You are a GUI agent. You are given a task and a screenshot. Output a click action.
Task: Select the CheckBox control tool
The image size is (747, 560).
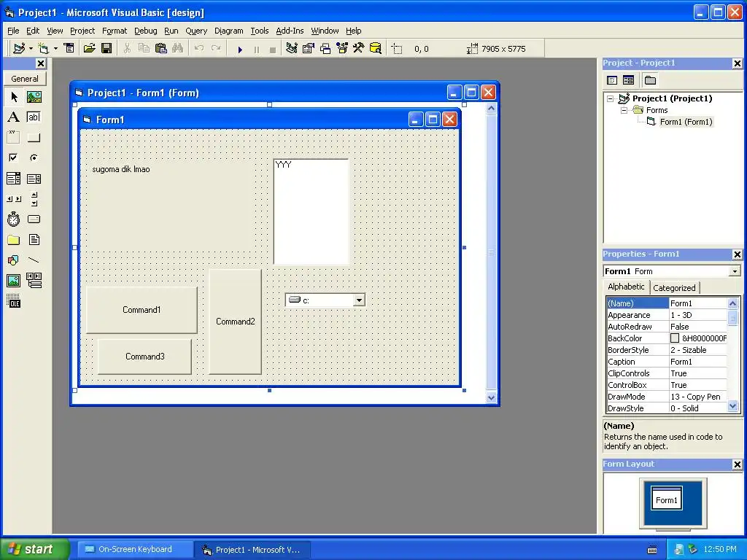click(14, 157)
